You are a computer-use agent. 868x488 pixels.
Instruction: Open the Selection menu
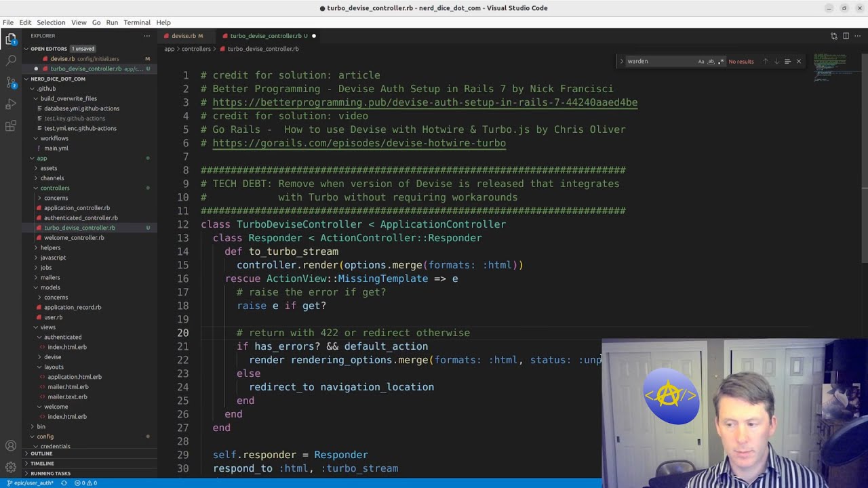tap(51, 22)
